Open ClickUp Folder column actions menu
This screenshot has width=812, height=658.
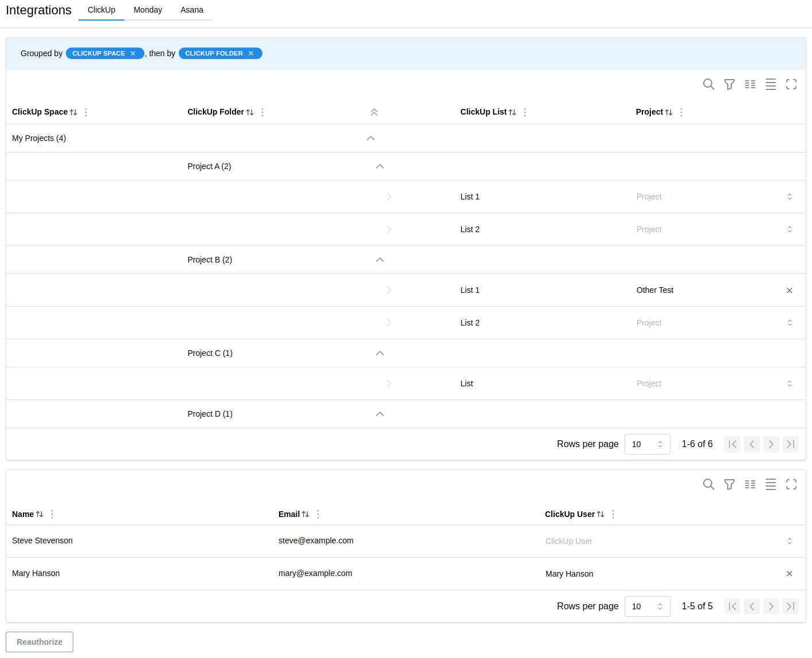click(x=262, y=112)
